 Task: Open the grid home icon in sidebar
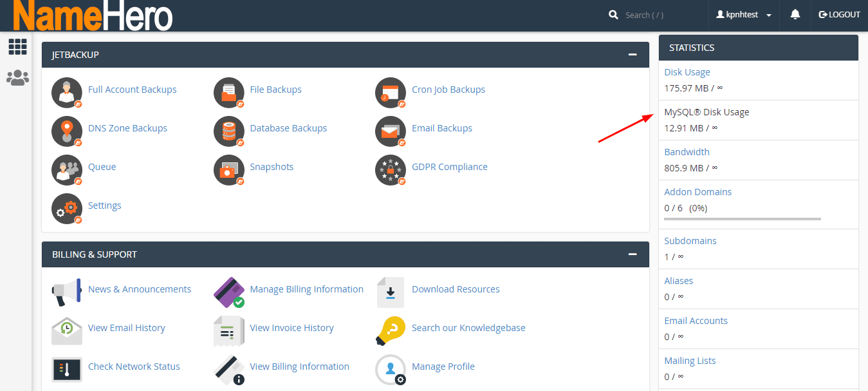pos(17,46)
